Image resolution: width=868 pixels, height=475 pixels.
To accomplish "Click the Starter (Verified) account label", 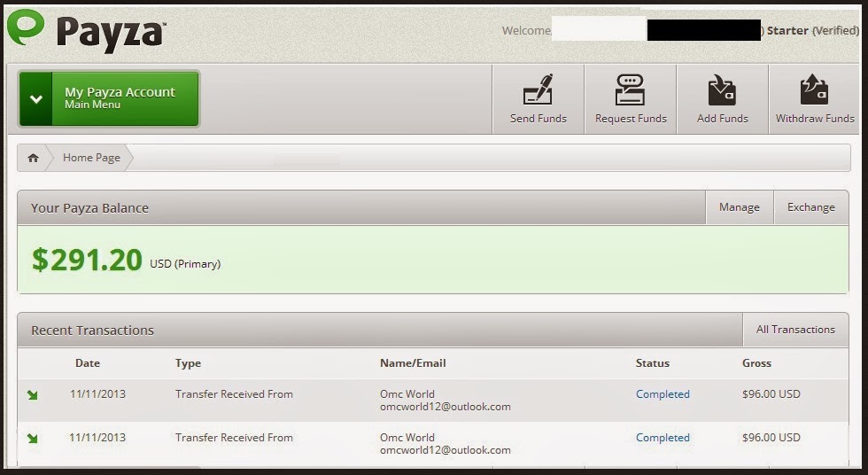I will pos(813,30).
